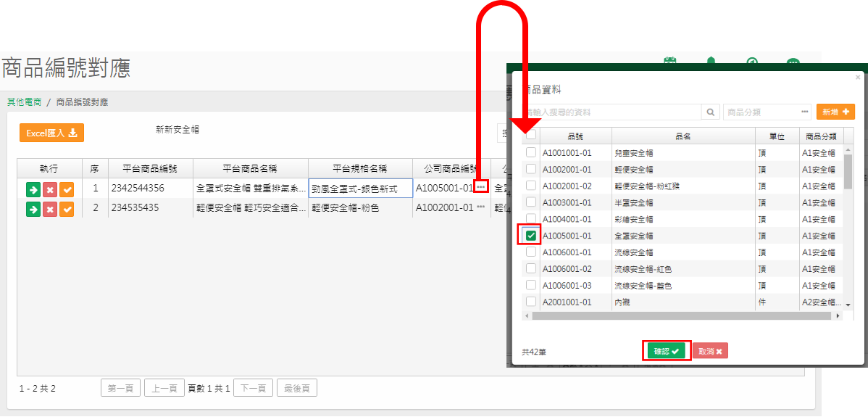Click the horizontal scrollbar in dialog list
This screenshot has height=417, width=868.
(x=682, y=315)
